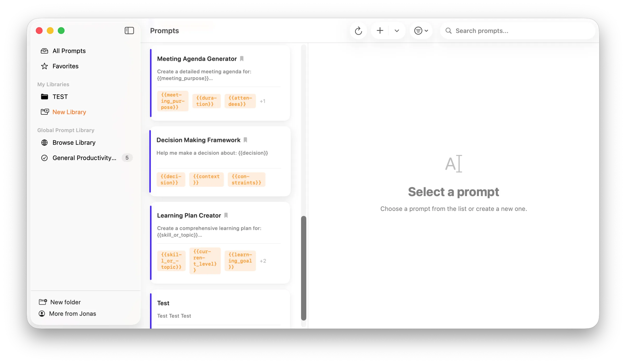Click the More from Jonas person icon
Image resolution: width=626 pixels, height=364 pixels.
coord(42,314)
